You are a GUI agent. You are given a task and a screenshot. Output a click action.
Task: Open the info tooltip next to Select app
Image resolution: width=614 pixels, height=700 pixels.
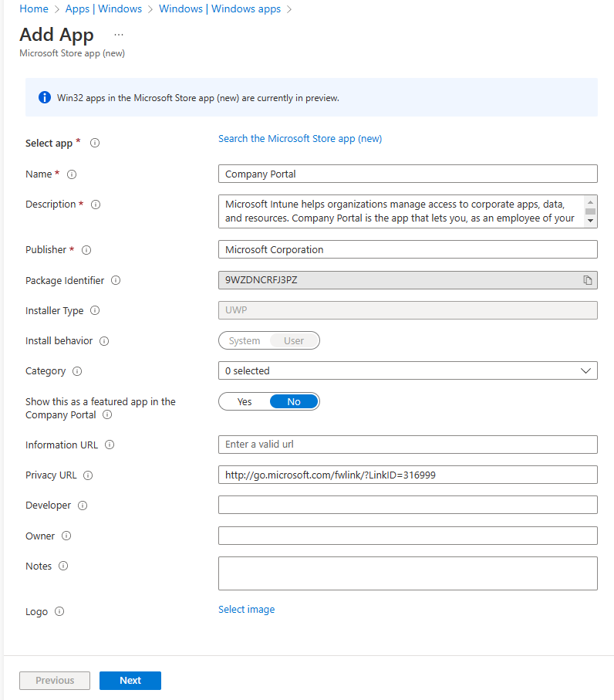95,143
